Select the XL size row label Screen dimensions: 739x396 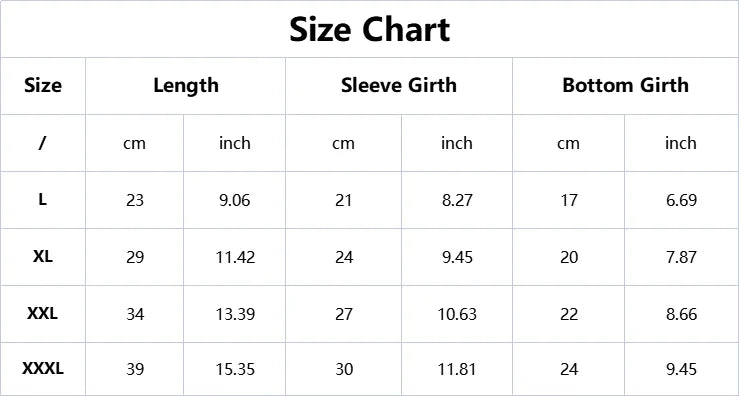(x=43, y=256)
